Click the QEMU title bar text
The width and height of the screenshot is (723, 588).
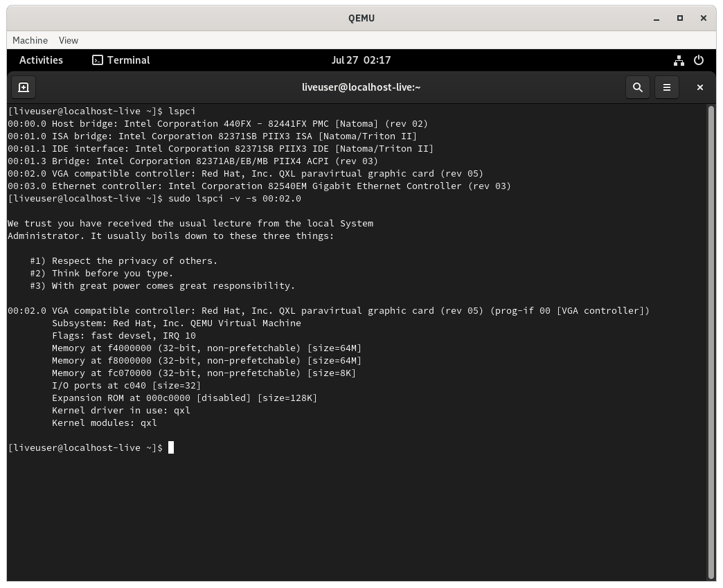pyautogui.click(x=361, y=19)
